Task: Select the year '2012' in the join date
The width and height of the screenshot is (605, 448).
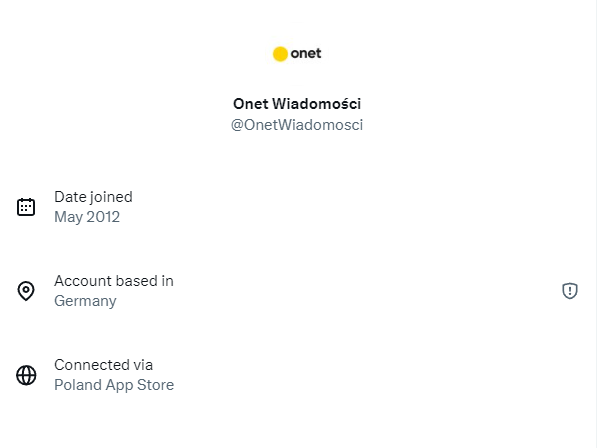Action: (103, 217)
